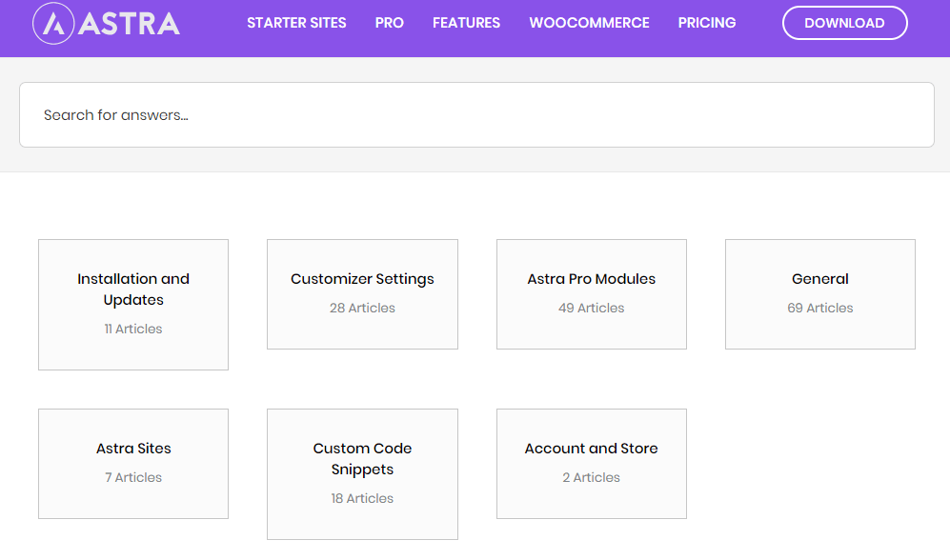This screenshot has width=950, height=560.
Task: Open Astra Pro Modules category
Action: coord(592,294)
